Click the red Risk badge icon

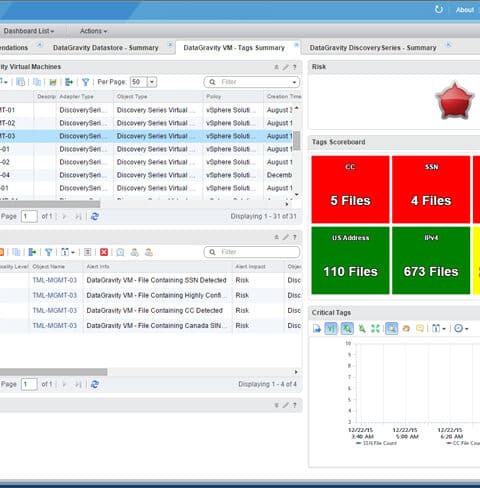(x=454, y=100)
